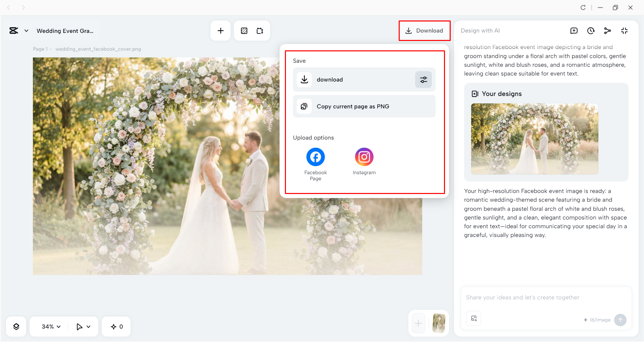Expand the pointer tool options chevron
Viewport: 644px width, 342px height.
point(89,327)
